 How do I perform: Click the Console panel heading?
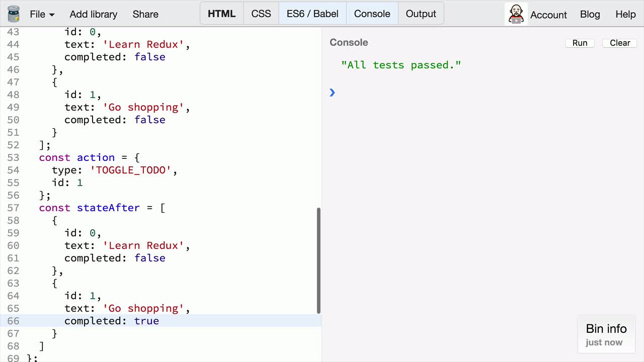point(349,42)
